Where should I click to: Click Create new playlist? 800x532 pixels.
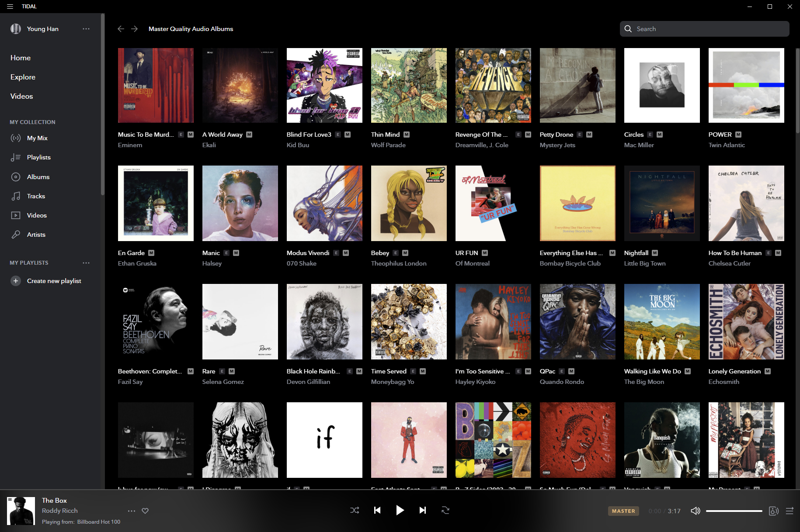tap(54, 281)
